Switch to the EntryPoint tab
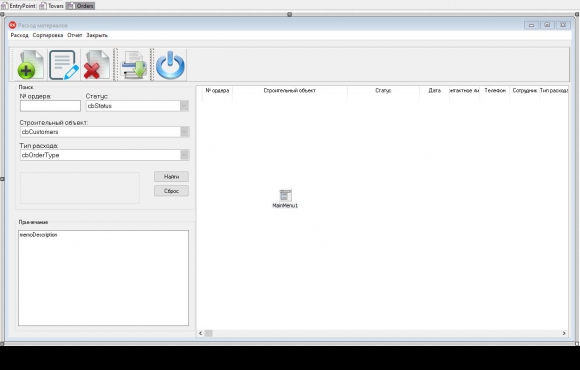 pos(18,6)
